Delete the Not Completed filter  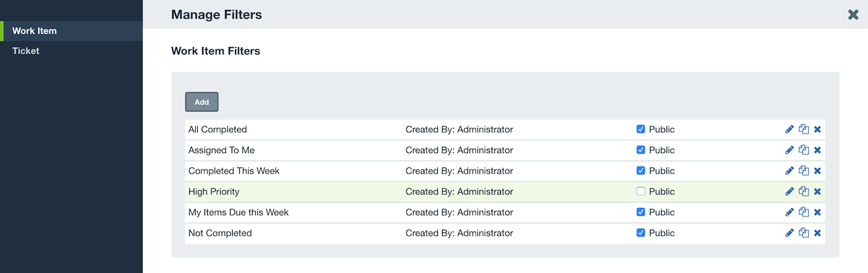pyautogui.click(x=817, y=233)
